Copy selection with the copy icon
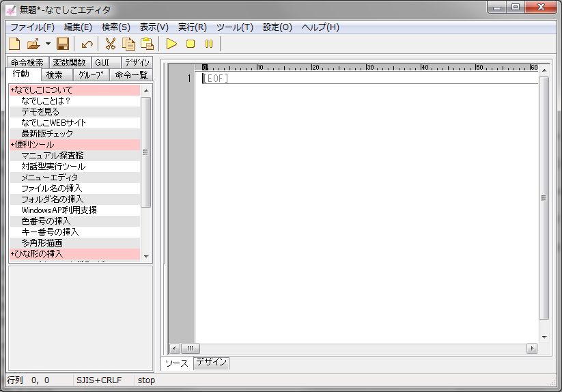562x392 pixels. click(128, 44)
